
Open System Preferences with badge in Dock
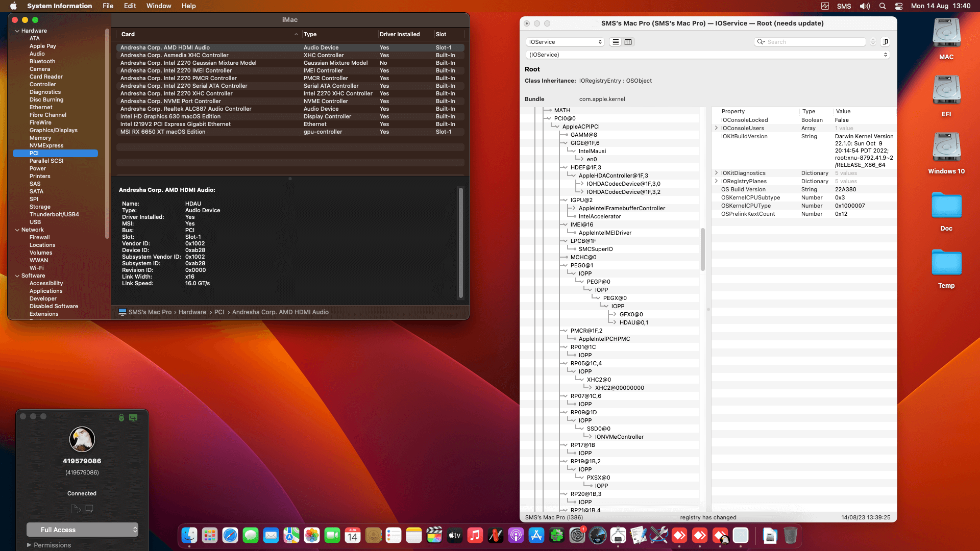[577, 535]
